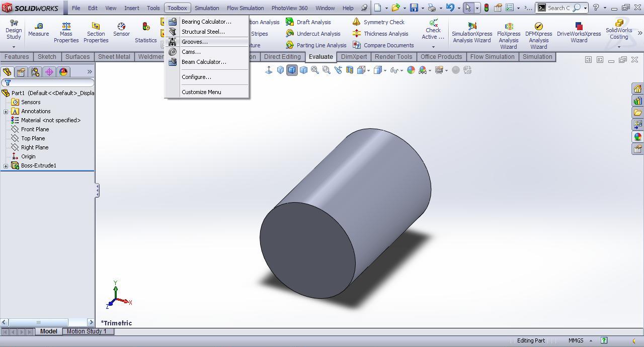Screen dimensions: 644x347
Task: Select Zoom to Fit in the view toolbar
Action: coord(314,70)
